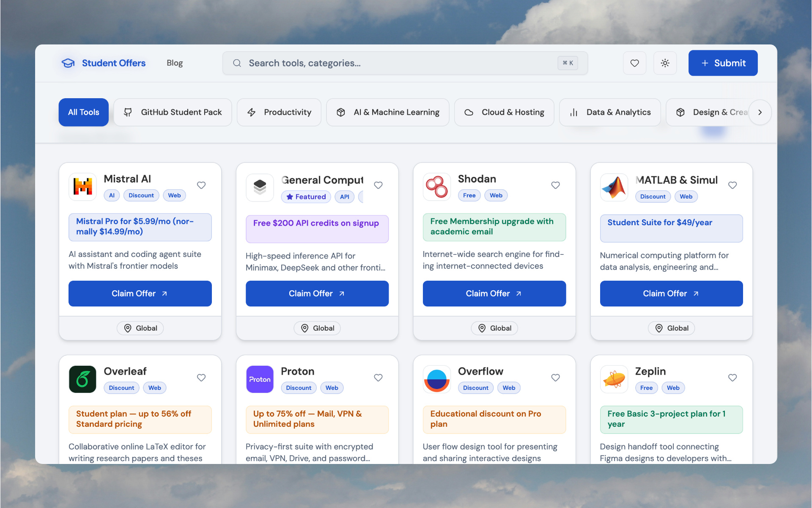This screenshot has width=812, height=508.
Task: Favorite the Zeplin offer
Action: click(x=732, y=378)
